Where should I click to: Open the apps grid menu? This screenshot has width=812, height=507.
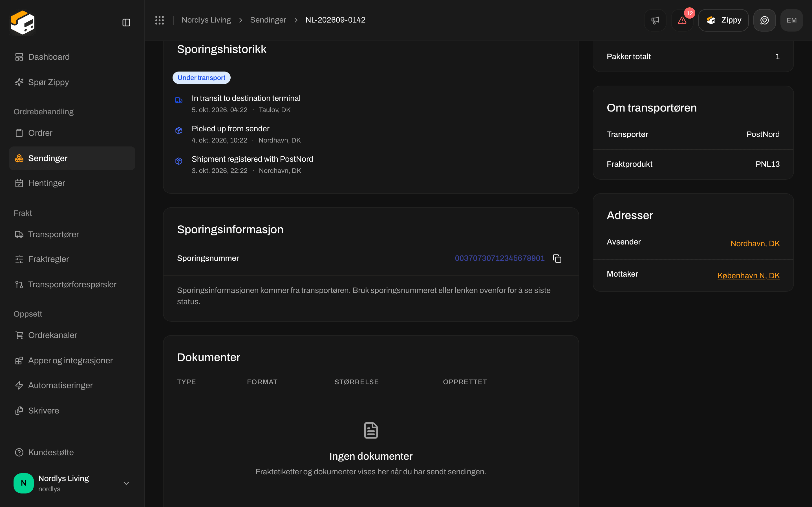[x=159, y=20]
